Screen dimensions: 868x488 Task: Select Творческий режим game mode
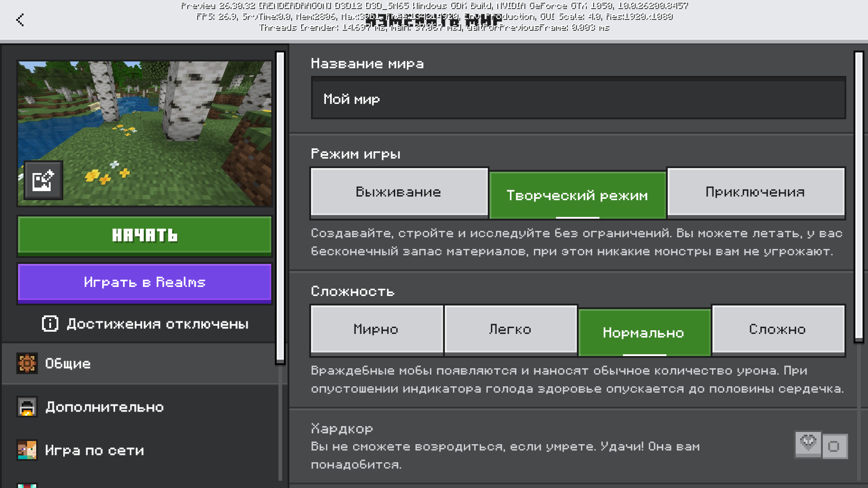577,195
